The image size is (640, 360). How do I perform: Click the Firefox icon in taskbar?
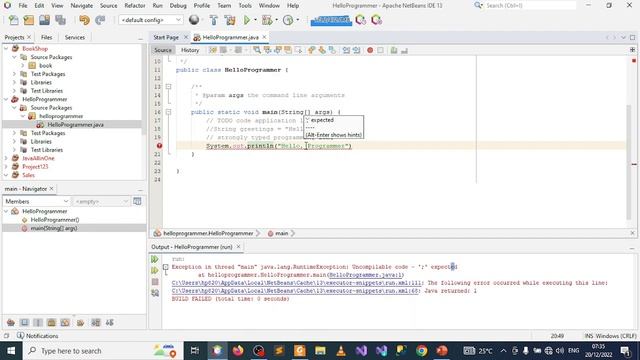point(238,351)
